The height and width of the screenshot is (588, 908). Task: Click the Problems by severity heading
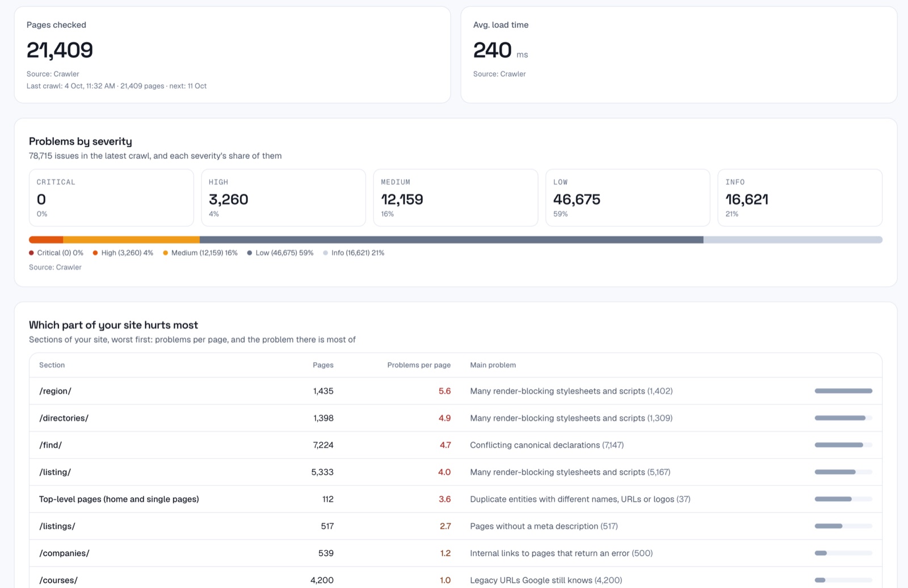[x=81, y=141]
